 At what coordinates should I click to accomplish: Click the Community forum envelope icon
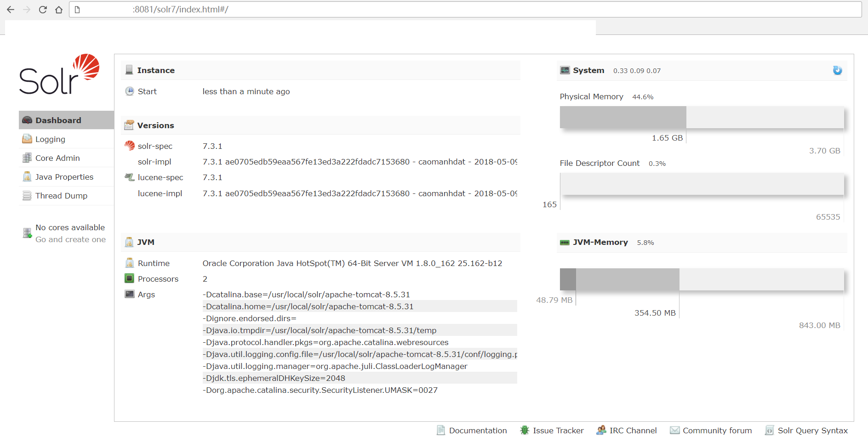[x=674, y=430]
